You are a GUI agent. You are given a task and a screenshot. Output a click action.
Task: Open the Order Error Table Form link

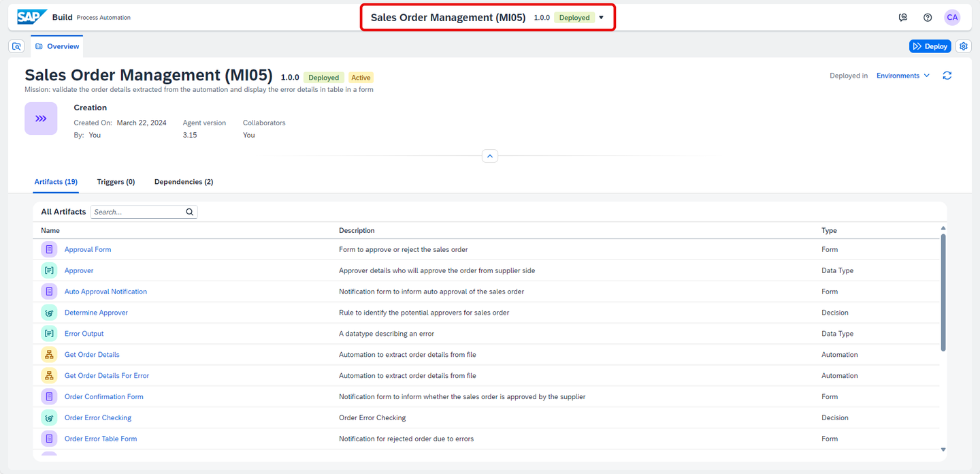pyautogui.click(x=101, y=439)
